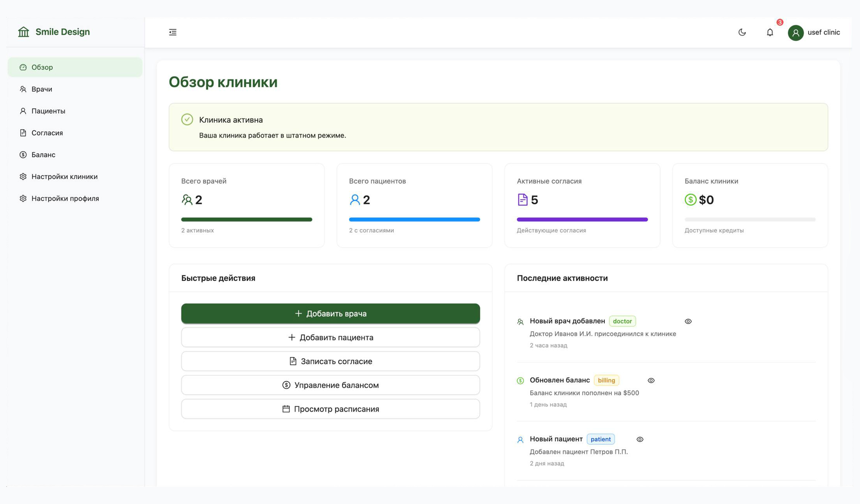The height and width of the screenshot is (504, 860).
Task: Open usef clinic user menu
Action: [823, 32]
